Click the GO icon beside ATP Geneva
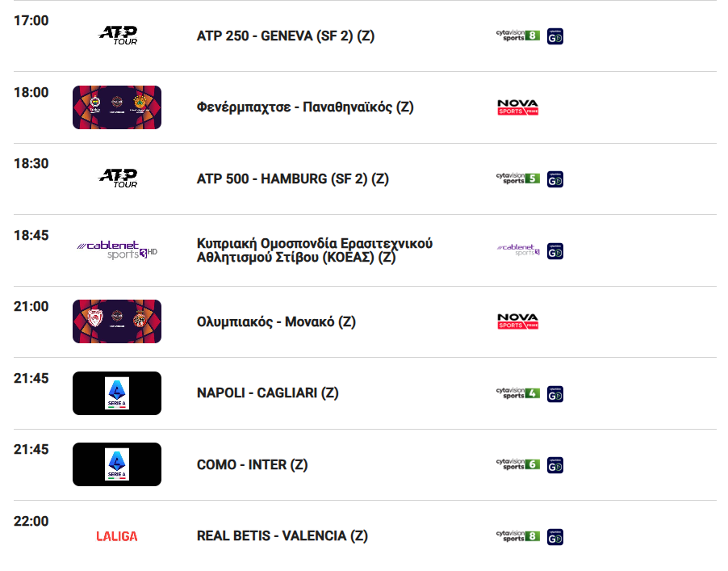This screenshot has width=728, height=571. point(554,36)
